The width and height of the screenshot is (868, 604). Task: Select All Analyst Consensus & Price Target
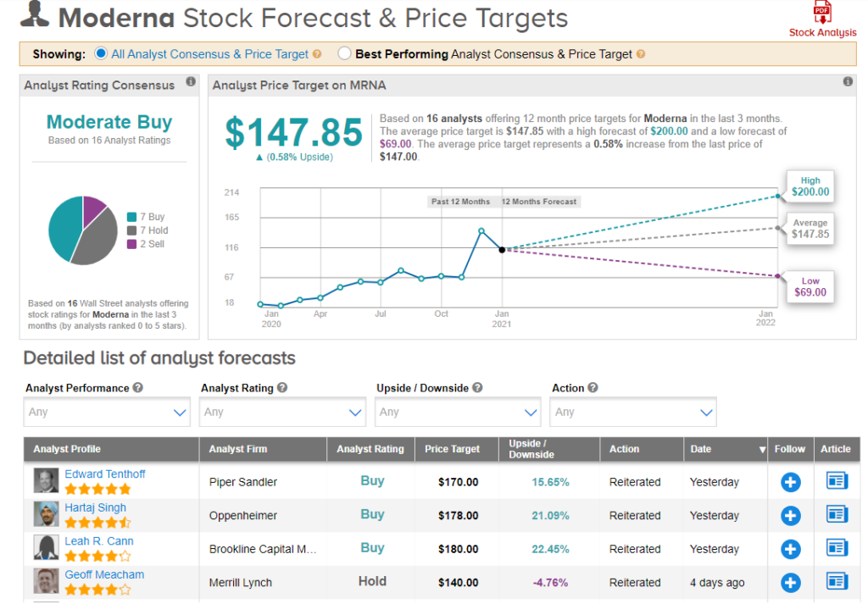102,54
